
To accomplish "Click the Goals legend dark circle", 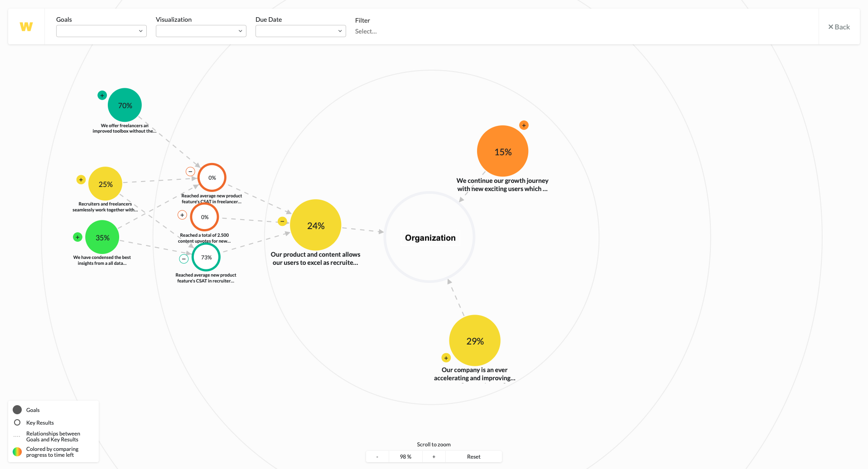I will (17, 410).
